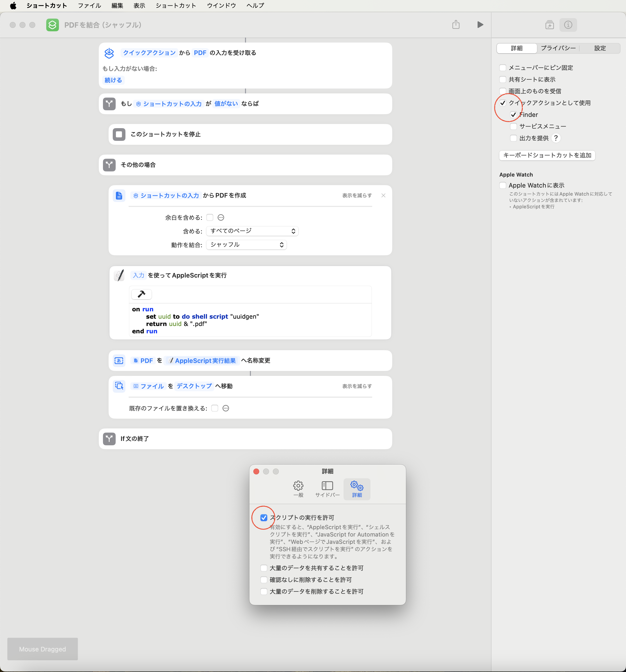Enable メニューバーにピン固定 checkbox
Screen dimensions: 626x672
503,67
